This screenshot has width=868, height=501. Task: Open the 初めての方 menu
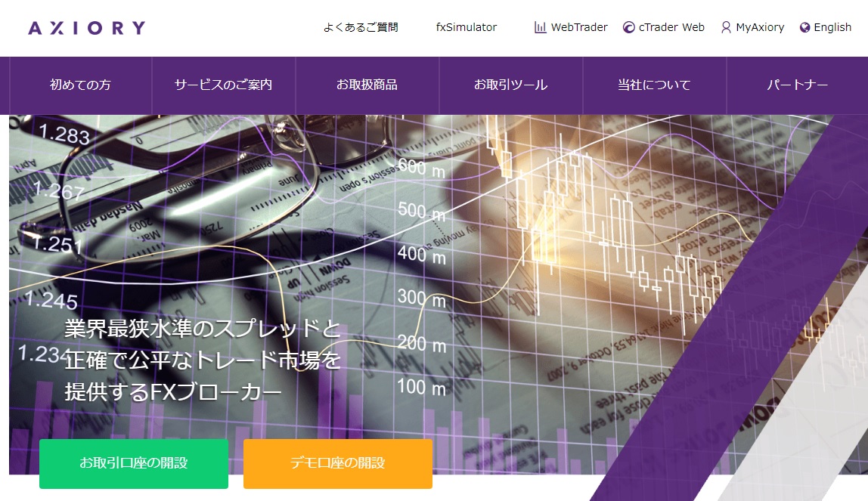[x=79, y=85]
